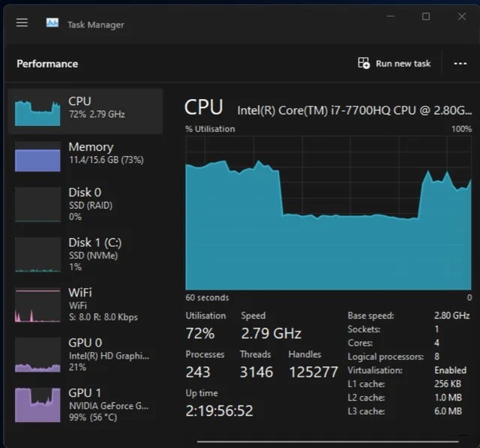
Task: Open the three-dot more options menu
Action: tap(460, 64)
